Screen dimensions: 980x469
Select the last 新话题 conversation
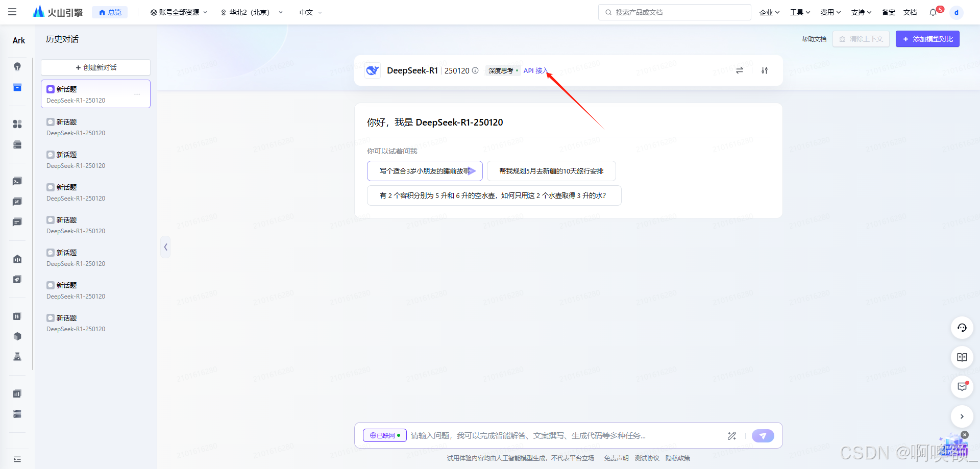click(95, 323)
